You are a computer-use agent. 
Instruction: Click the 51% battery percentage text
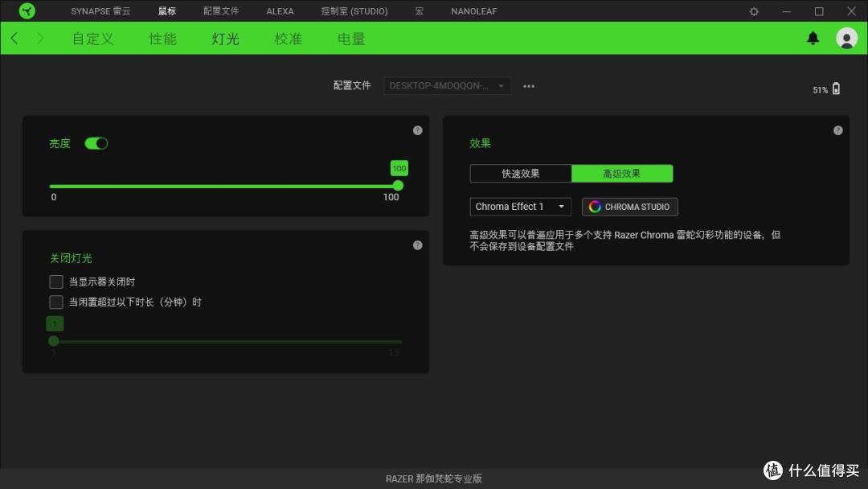point(820,90)
